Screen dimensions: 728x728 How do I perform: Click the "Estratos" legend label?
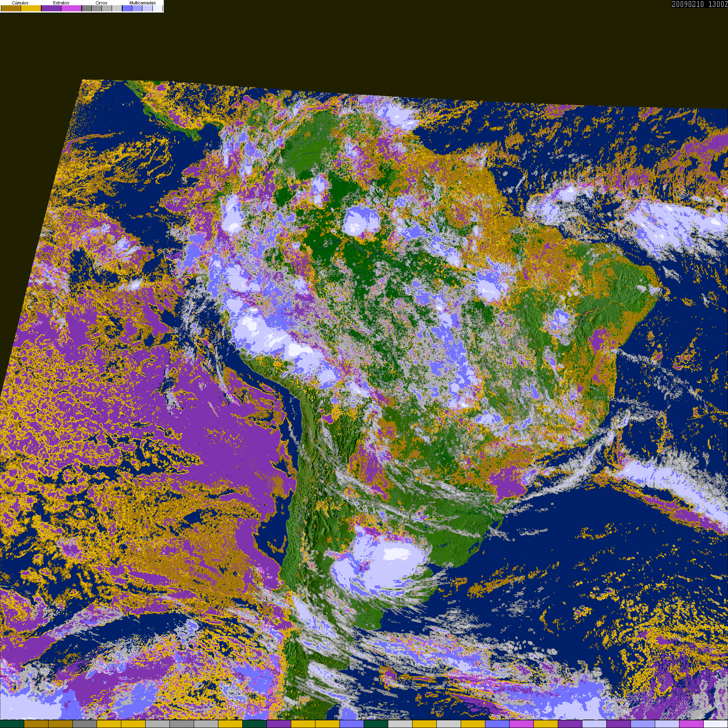click(61, 3)
